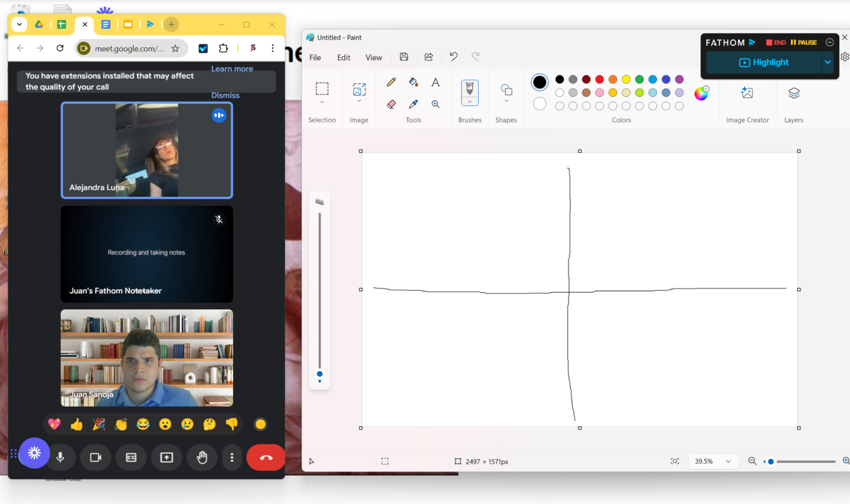This screenshot has width=850, height=504.
Task: Open the zoom percentage dropdown
Action: (x=728, y=462)
